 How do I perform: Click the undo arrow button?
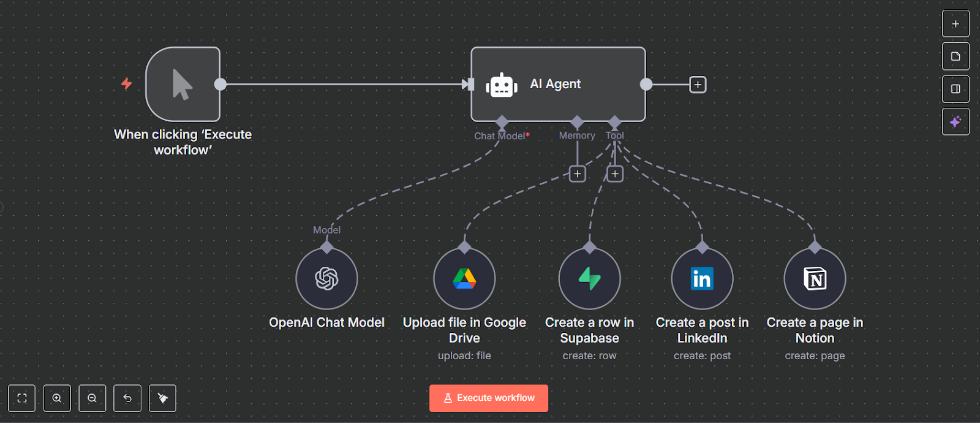[127, 398]
